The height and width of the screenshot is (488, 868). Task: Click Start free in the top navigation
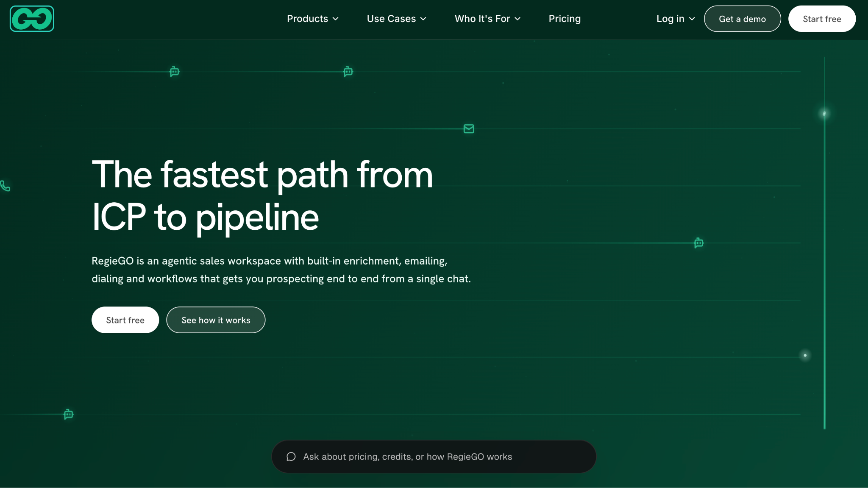822,19
